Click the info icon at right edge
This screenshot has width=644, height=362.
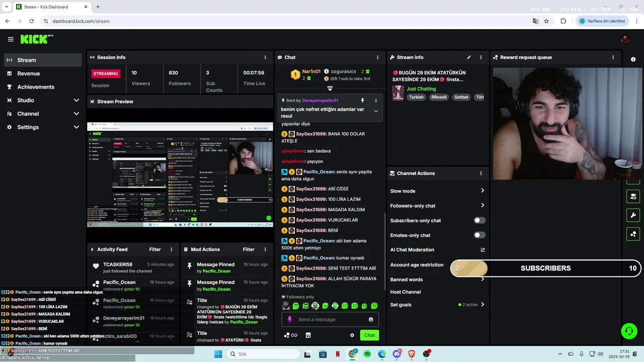633,59
